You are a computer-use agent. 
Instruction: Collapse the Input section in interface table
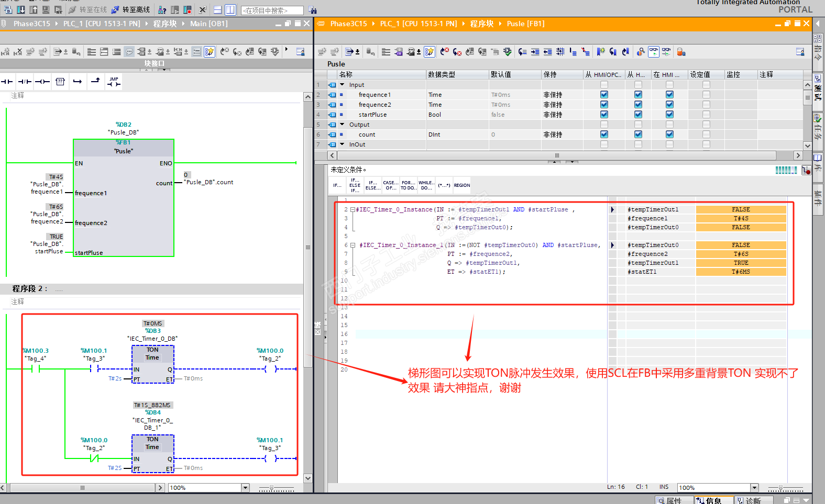(x=342, y=85)
